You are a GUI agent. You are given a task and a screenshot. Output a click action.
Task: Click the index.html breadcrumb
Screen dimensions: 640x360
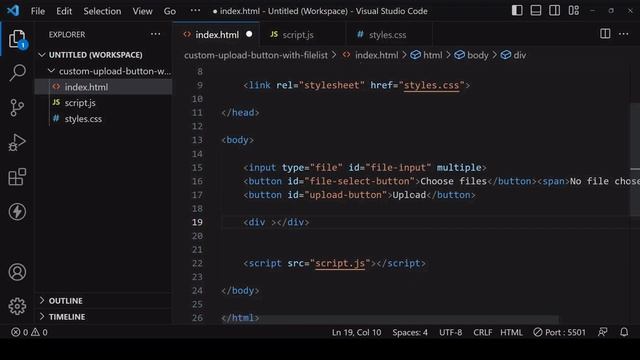tap(371, 55)
